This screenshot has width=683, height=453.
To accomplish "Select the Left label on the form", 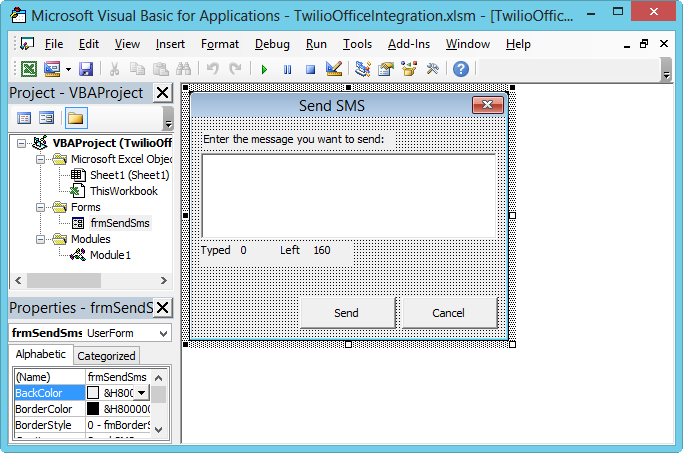I will point(290,250).
